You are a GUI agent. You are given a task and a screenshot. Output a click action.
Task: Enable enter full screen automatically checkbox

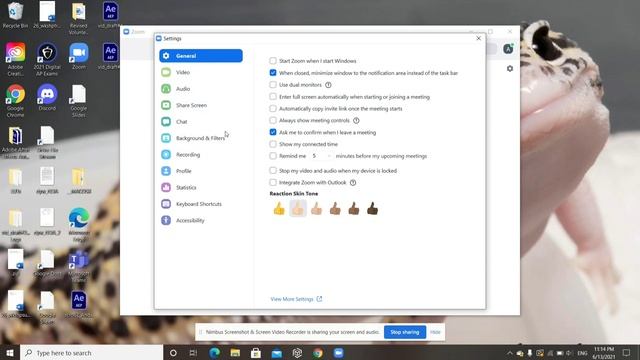click(273, 97)
